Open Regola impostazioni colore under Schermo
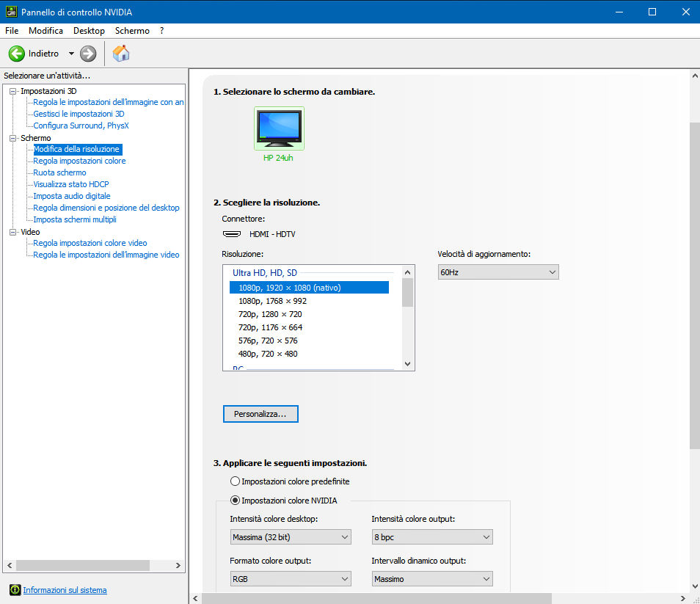This screenshot has width=700, height=604. click(79, 161)
